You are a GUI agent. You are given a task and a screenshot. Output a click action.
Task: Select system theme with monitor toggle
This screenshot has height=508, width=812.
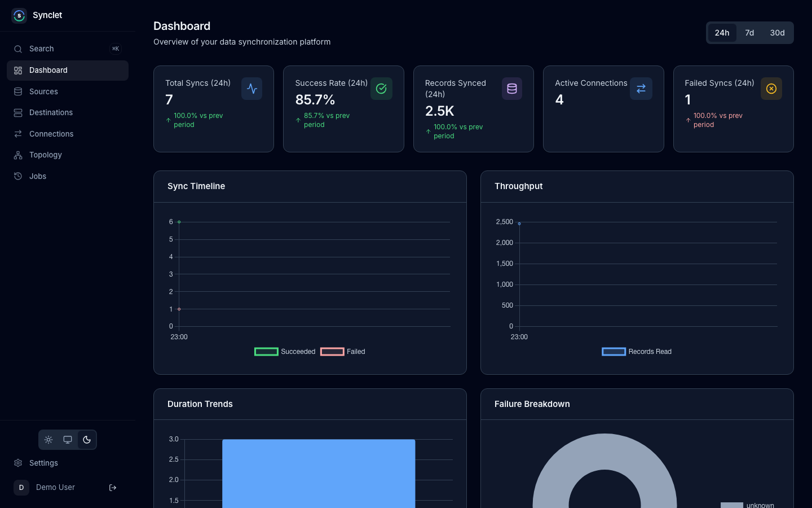click(x=68, y=440)
